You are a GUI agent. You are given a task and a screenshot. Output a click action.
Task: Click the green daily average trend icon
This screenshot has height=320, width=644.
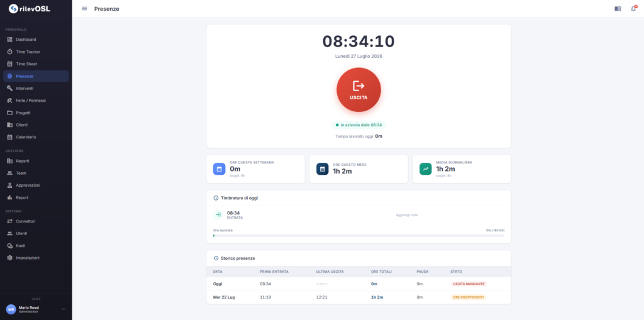(426, 169)
